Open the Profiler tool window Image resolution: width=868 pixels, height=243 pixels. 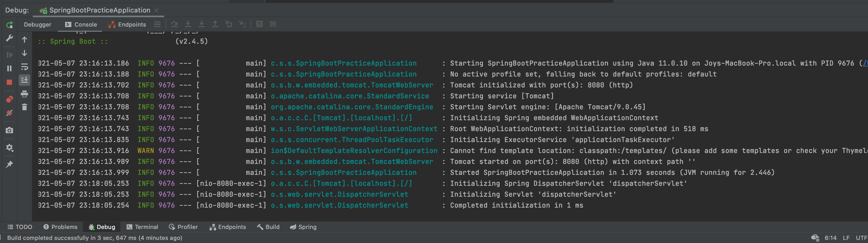[183, 227]
